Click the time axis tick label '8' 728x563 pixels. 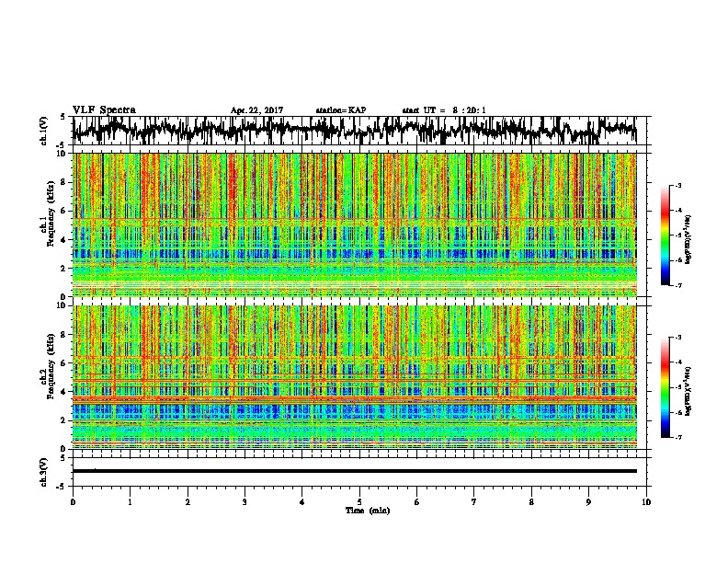point(531,502)
